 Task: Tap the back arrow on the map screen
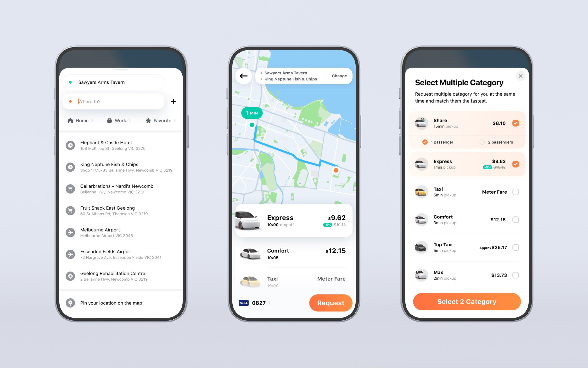pyautogui.click(x=243, y=76)
